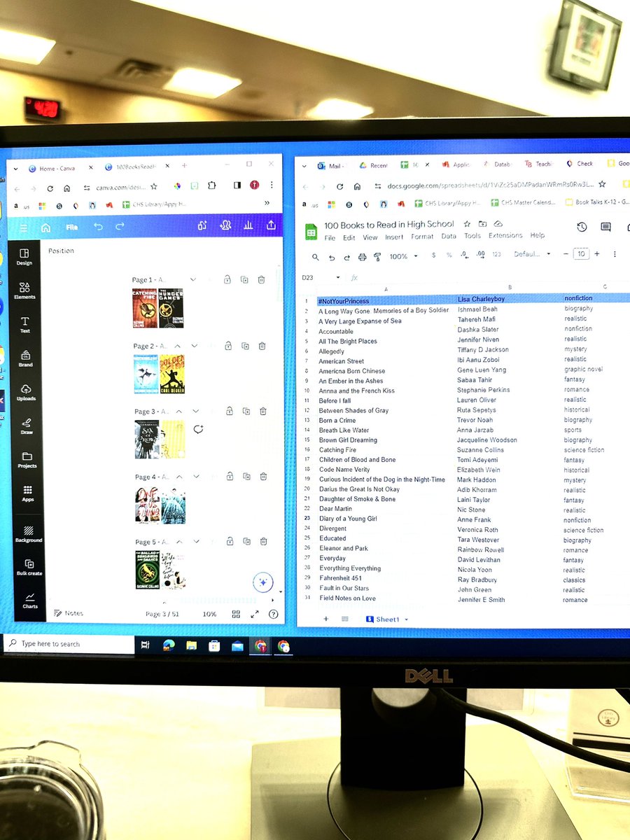
Task: Open the Extensions menu in Sheets
Action: [505, 236]
